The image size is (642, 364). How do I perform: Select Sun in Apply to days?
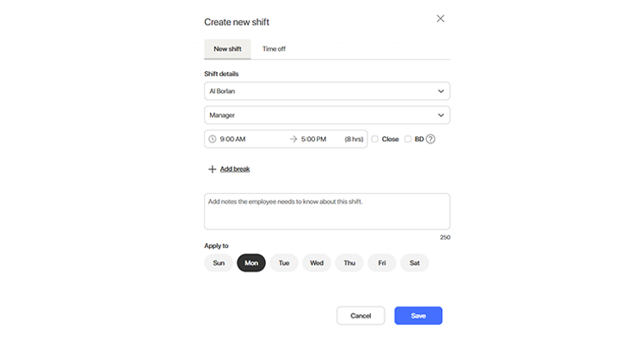219,263
